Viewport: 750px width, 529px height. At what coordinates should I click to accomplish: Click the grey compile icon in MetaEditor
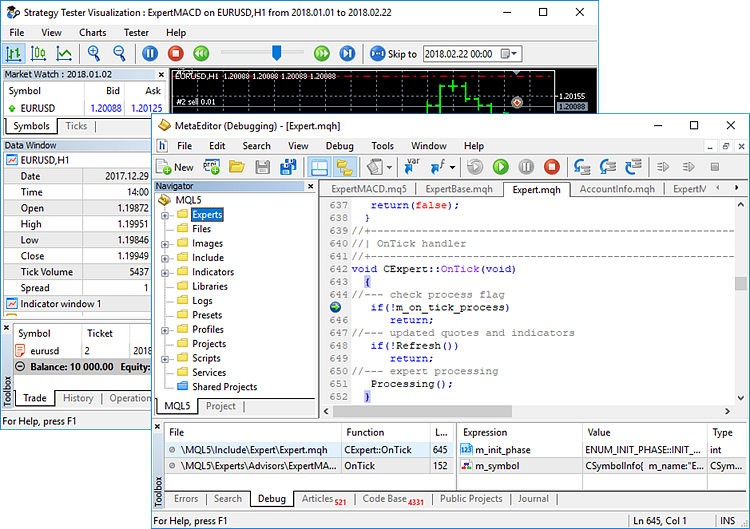[475, 167]
